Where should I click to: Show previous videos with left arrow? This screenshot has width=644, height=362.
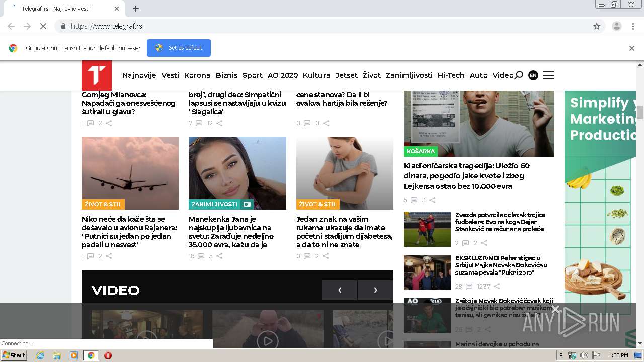(340, 290)
